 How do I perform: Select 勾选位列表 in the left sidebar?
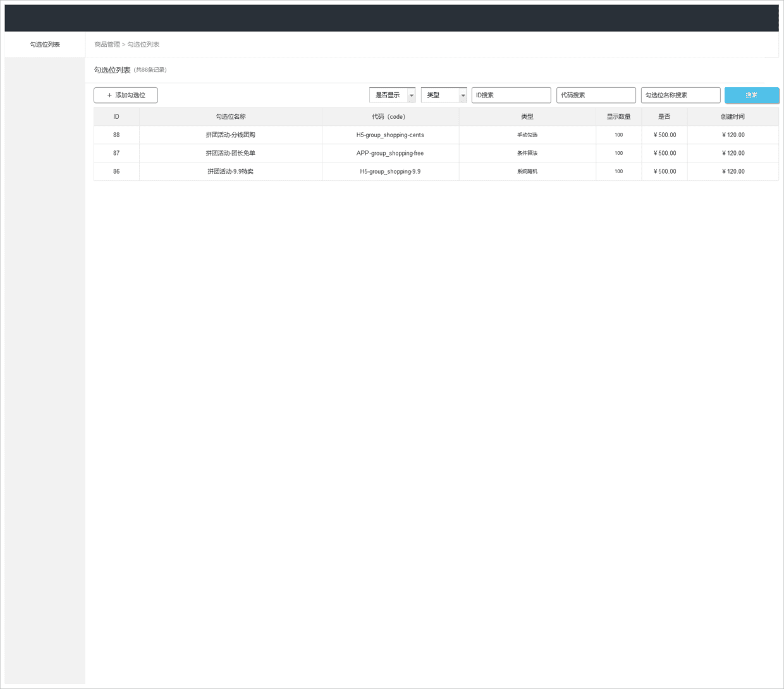point(45,44)
